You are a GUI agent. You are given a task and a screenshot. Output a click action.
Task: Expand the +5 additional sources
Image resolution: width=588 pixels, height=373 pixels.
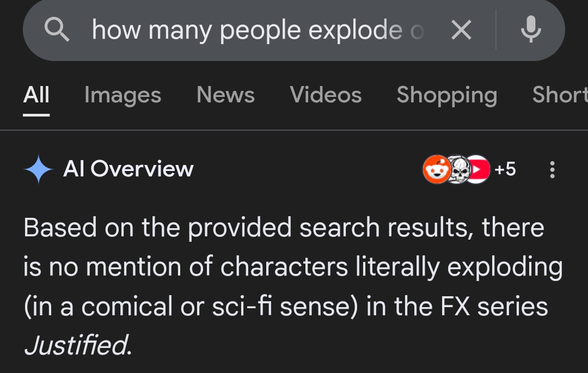click(x=505, y=170)
